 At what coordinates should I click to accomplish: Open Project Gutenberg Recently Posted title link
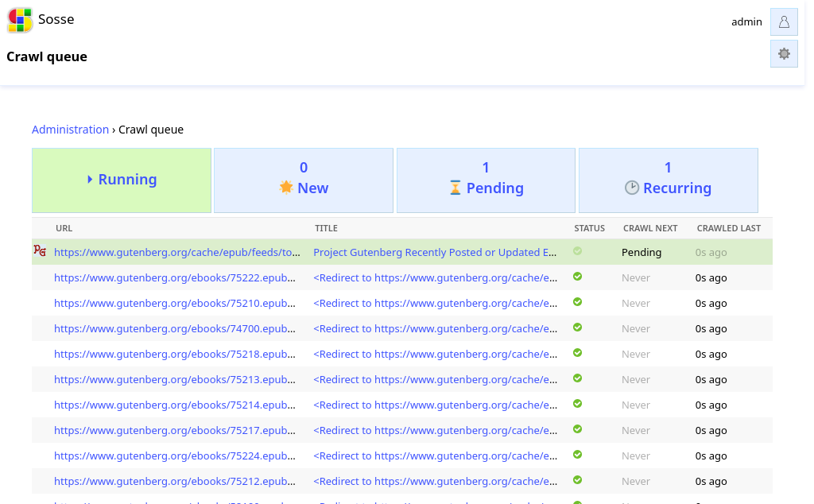(435, 252)
